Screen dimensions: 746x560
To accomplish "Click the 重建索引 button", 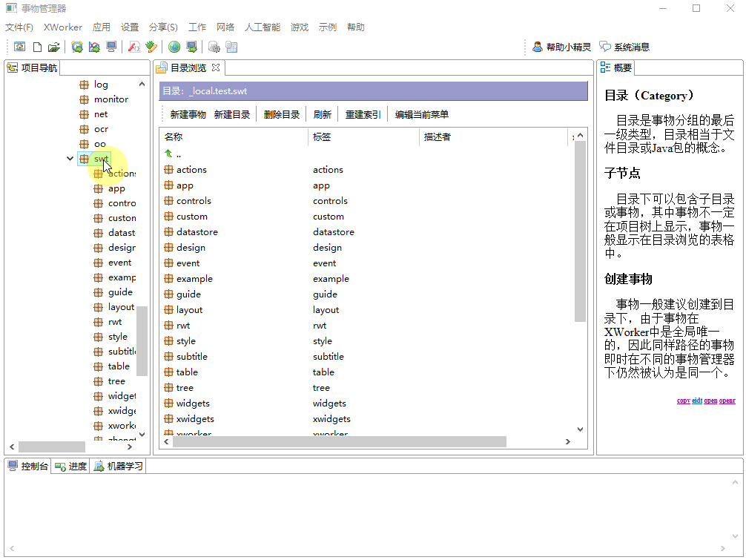I will click(x=363, y=114).
